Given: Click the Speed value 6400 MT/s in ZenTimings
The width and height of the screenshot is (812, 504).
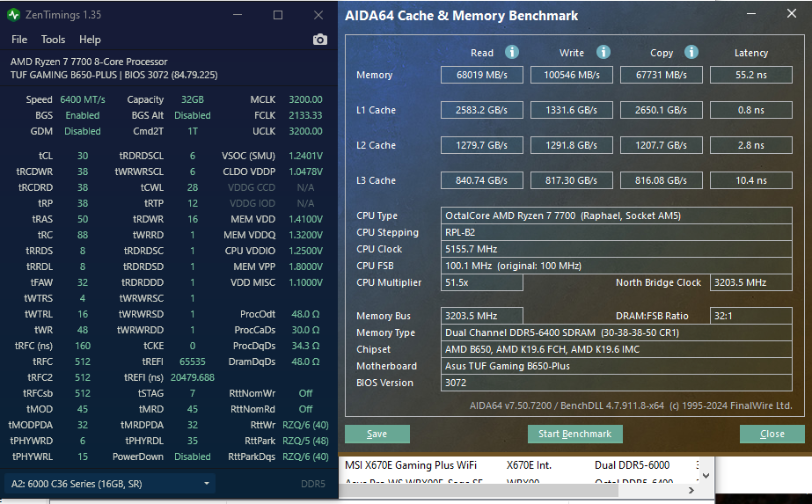Looking at the screenshot, I should (83, 99).
